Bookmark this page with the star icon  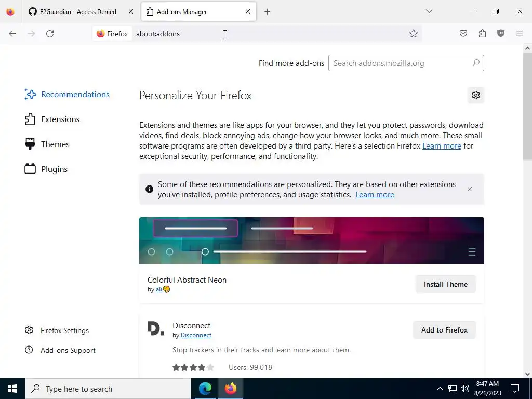(413, 34)
